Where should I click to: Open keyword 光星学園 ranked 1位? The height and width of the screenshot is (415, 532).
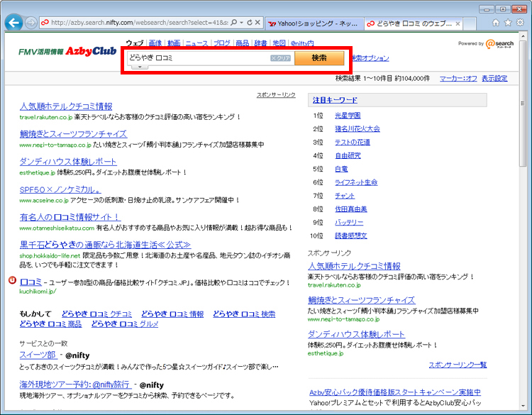348,116
